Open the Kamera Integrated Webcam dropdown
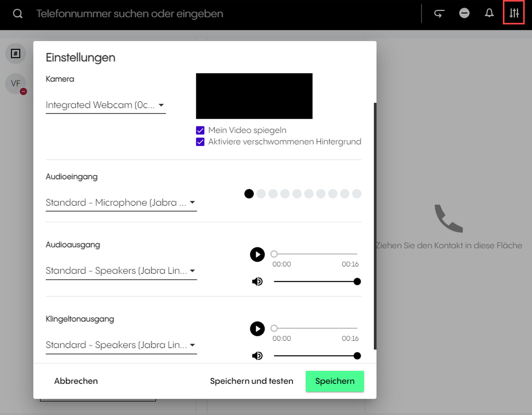The image size is (532, 415). point(106,105)
